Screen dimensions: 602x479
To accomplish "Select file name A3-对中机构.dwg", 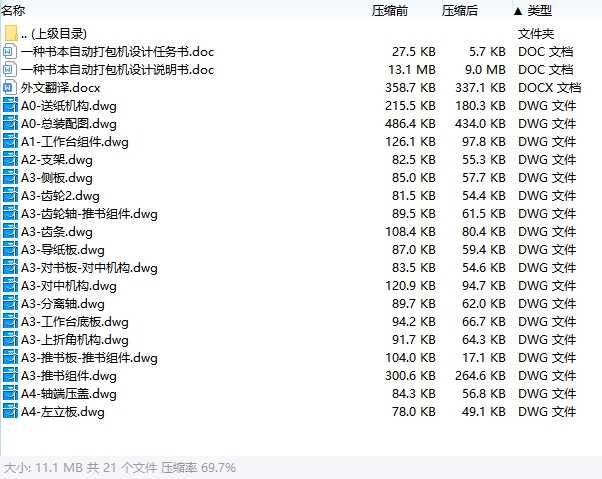I will pyautogui.click(x=69, y=286).
